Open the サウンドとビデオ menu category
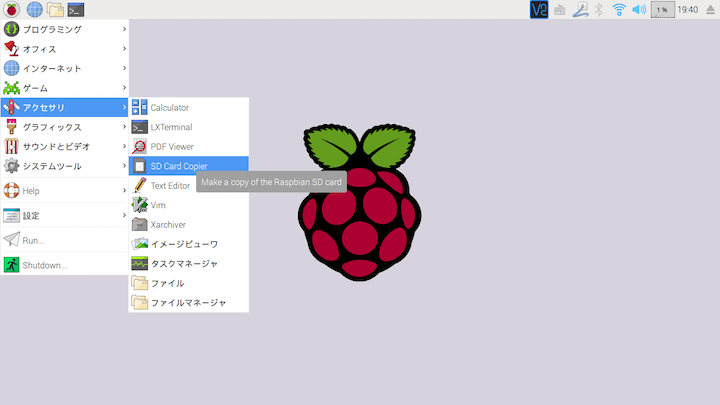Viewport: 720px width, 405px height. (x=65, y=146)
